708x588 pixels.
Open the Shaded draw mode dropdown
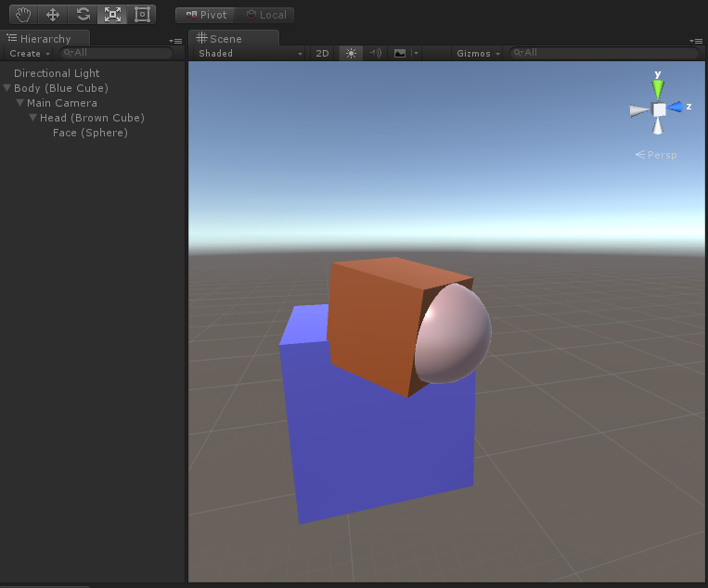250,53
